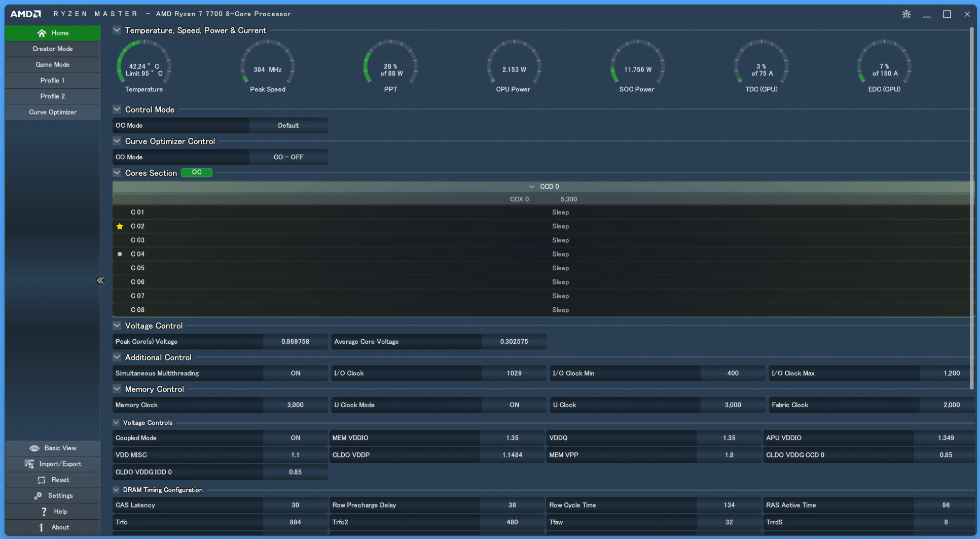
Task: Click the Home house icon in the sidebar
Action: (x=42, y=33)
